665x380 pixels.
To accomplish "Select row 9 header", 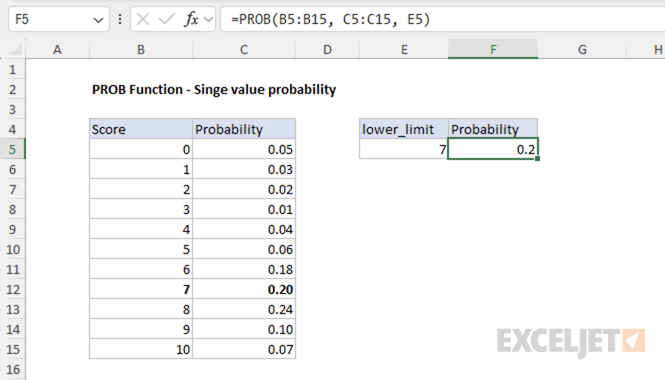I will (13, 229).
